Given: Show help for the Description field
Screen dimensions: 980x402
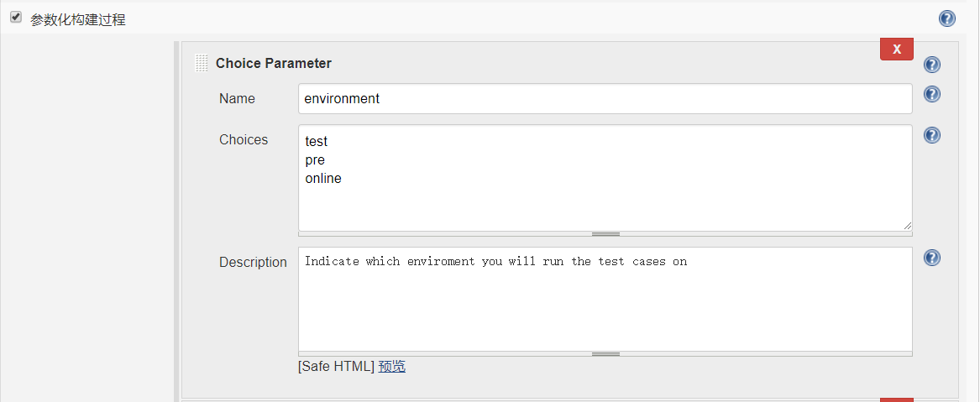Looking at the screenshot, I should [932, 258].
